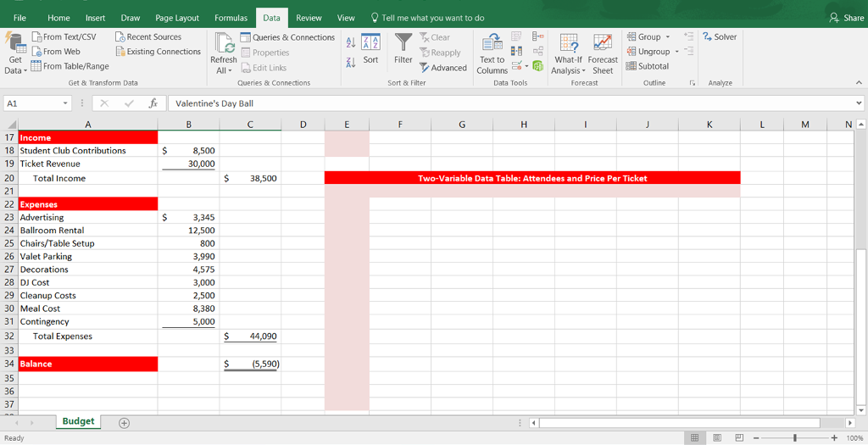Open the Get Data menu
This screenshot has height=445, width=868.
tap(15, 53)
